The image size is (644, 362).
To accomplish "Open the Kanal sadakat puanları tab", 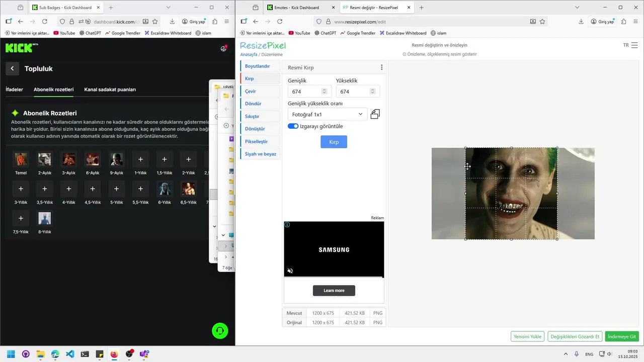I will [110, 89].
